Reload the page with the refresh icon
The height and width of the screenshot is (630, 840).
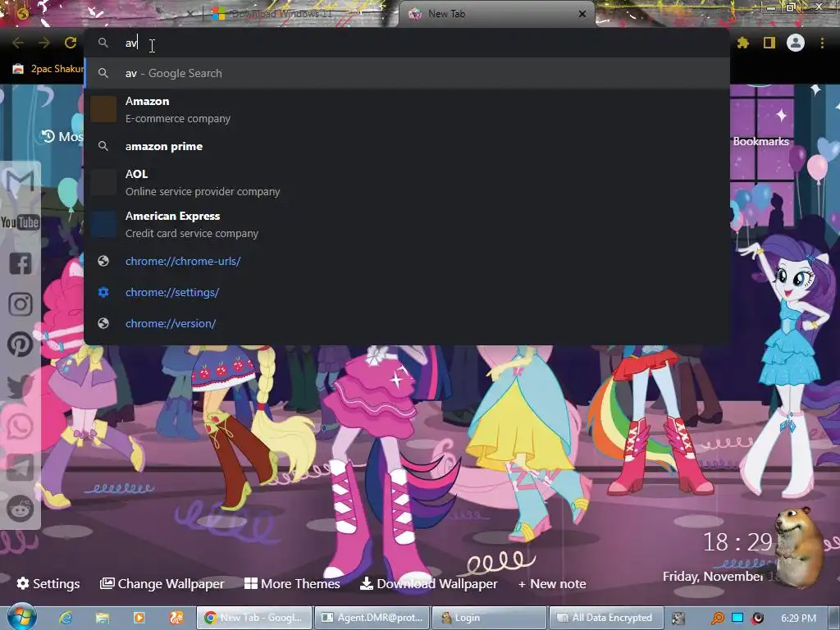pyautogui.click(x=71, y=43)
